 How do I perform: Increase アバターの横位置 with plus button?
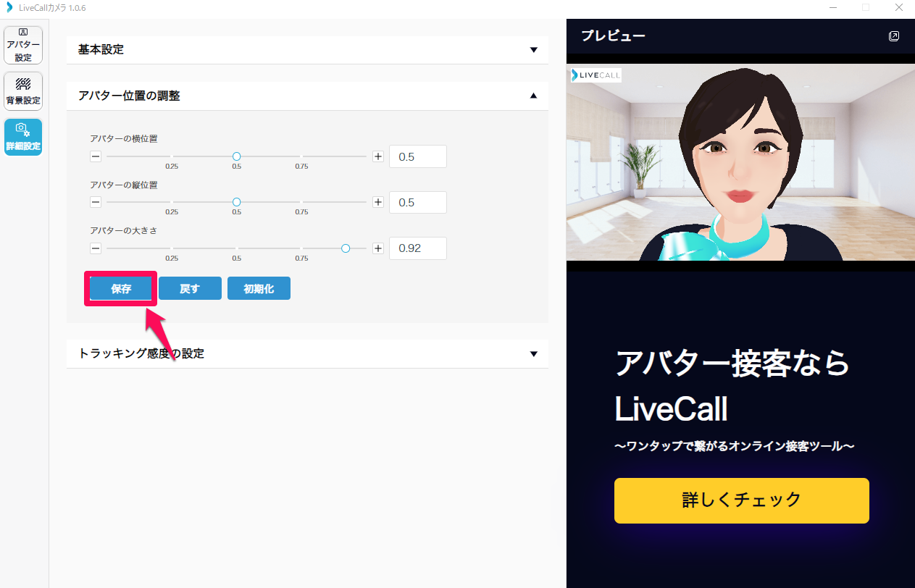(377, 156)
